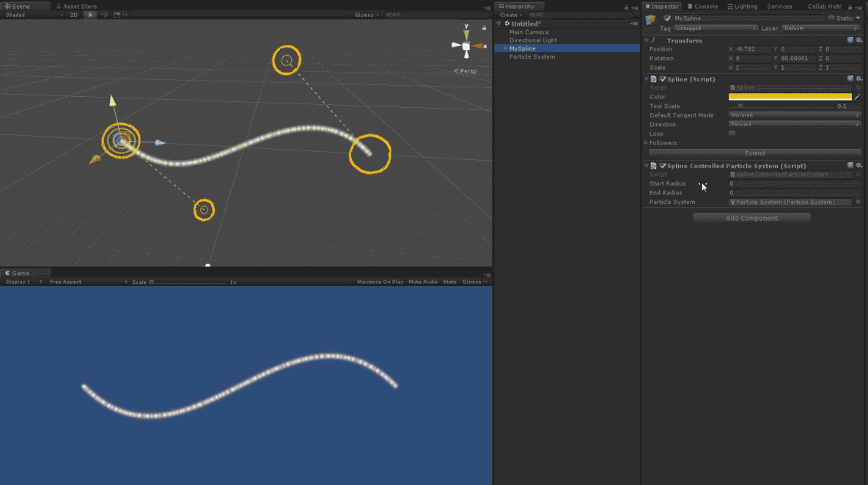Click object picker for Particle System field
The height and width of the screenshot is (485, 868).
tap(858, 202)
